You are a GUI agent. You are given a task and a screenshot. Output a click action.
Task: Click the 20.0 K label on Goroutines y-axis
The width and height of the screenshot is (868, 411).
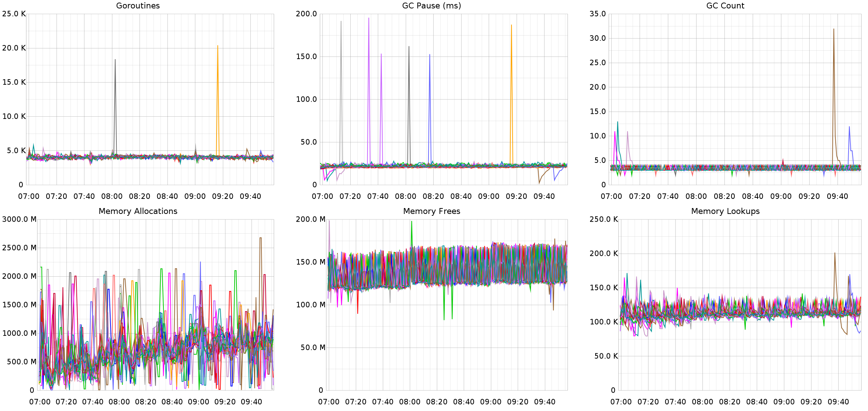pos(14,48)
